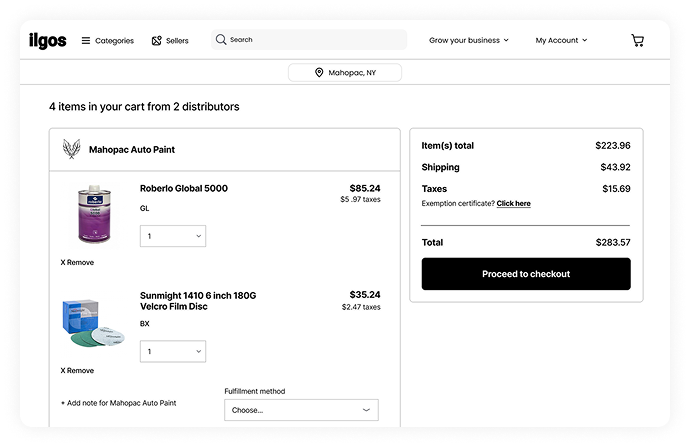Open quantity dropdown for Roberlo Global 5000
690x447 pixels.
[x=173, y=236]
